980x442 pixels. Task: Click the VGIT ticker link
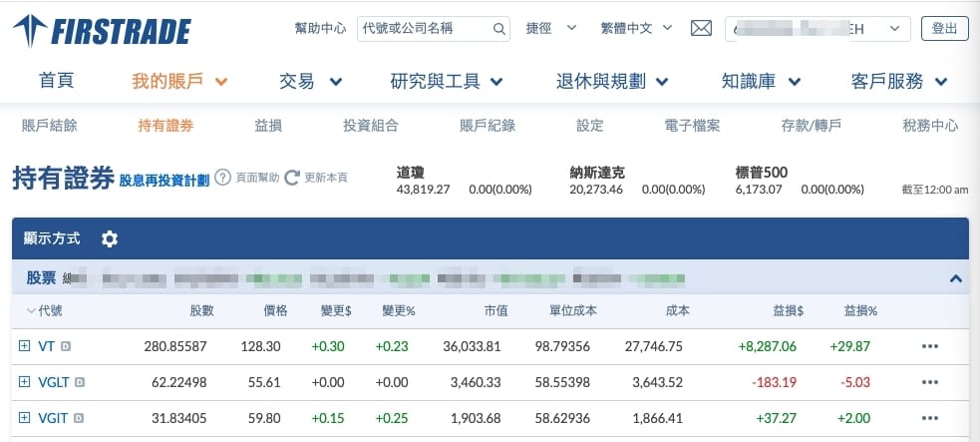[53, 418]
